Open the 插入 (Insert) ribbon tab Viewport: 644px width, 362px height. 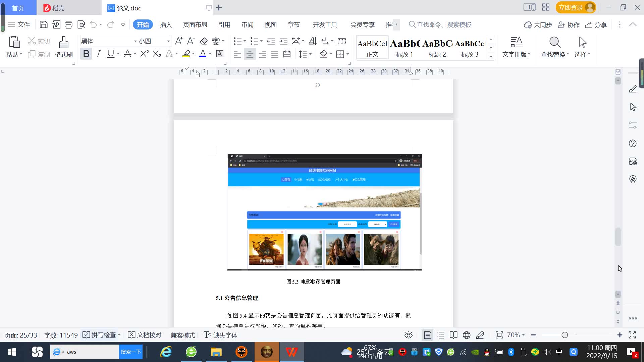166,24
